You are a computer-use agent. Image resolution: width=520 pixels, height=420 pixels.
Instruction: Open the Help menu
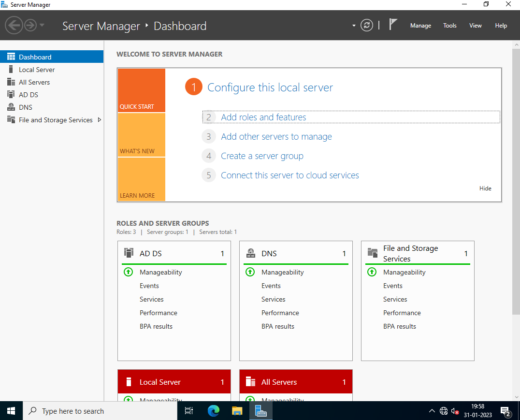501,26
